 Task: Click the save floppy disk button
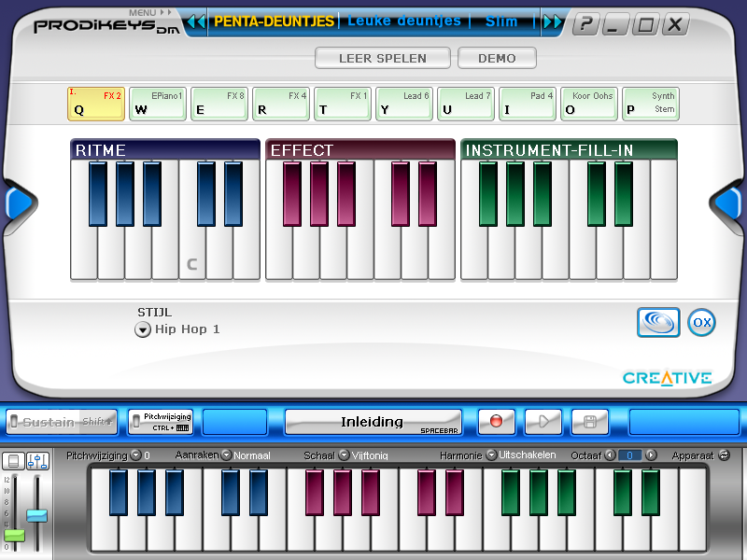pos(590,422)
